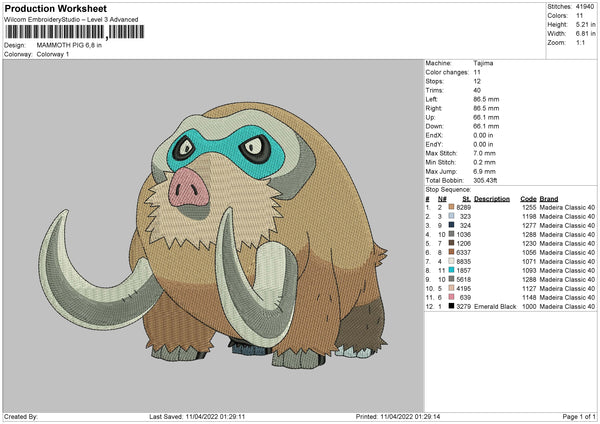
Task: Click the Width value '6.81 in'
Action: [585, 34]
